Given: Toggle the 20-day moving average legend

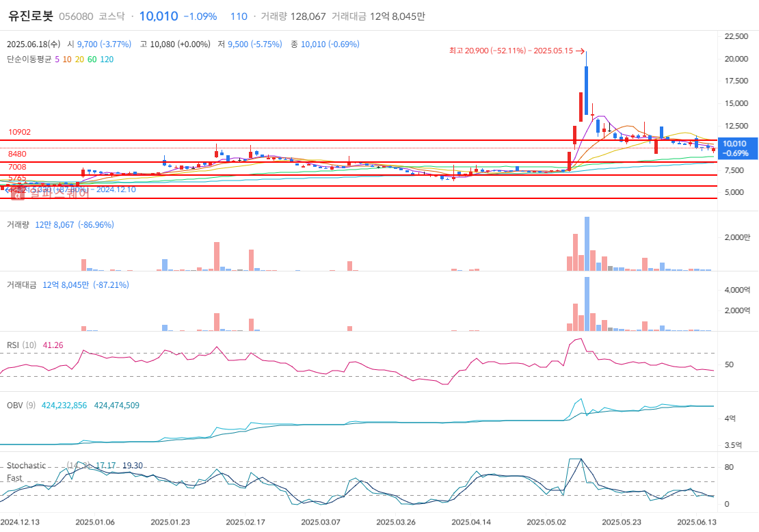Looking at the screenshot, I should click(79, 59).
